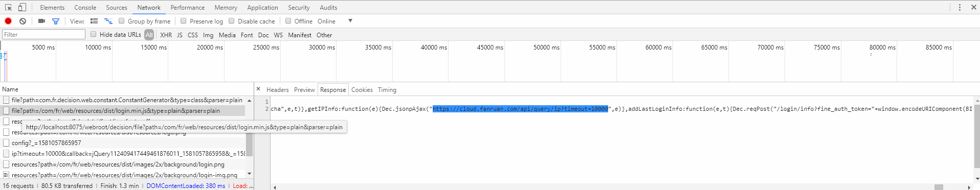Click the highlighted cloud.fanruan.com URL in response
The width and height of the screenshot is (980, 190).
point(520,109)
